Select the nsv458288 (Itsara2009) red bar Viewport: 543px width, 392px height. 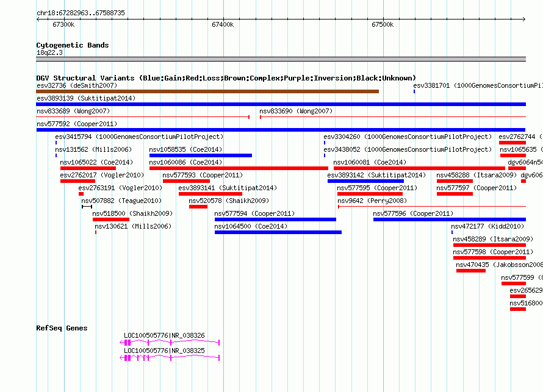pyautogui.click(x=455, y=181)
